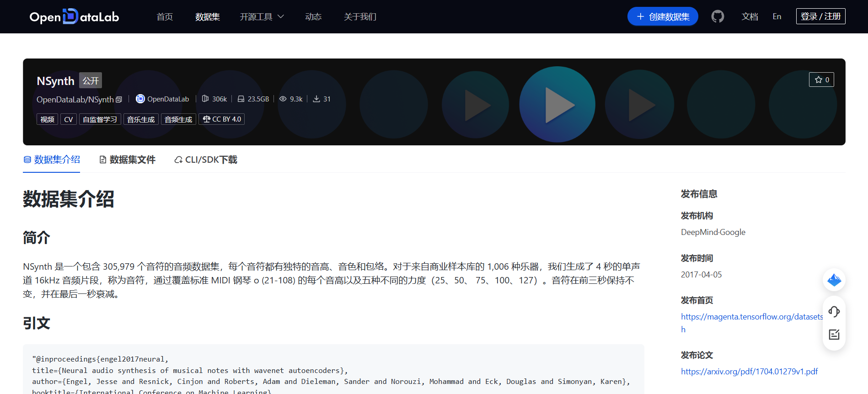Click the CC BY 4.0 license tag
This screenshot has height=394, width=868.
coord(222,119)
